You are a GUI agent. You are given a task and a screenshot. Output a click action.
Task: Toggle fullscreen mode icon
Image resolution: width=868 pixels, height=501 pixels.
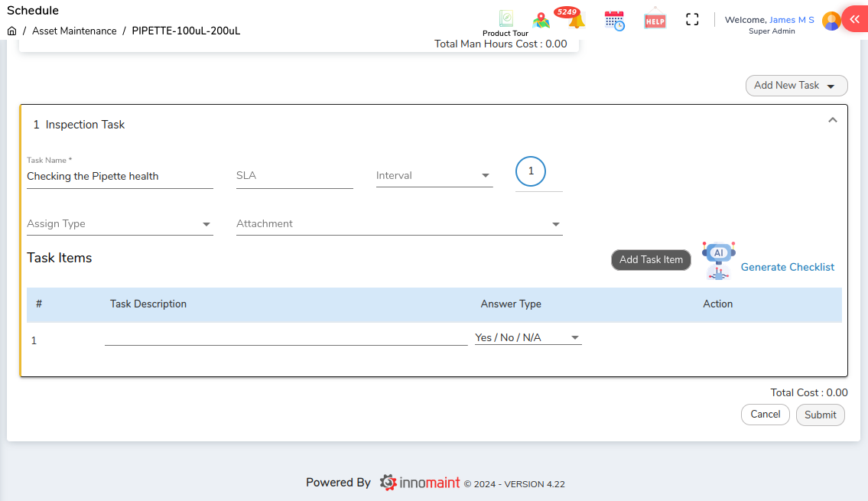[x=692, y=20]
